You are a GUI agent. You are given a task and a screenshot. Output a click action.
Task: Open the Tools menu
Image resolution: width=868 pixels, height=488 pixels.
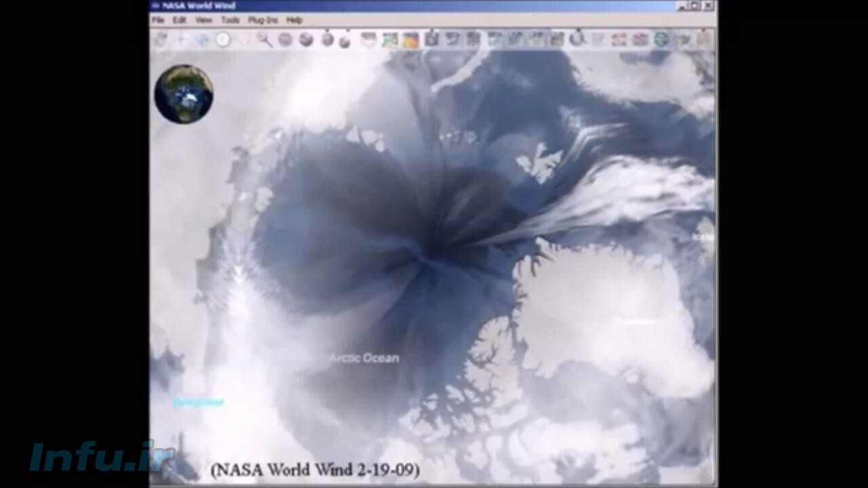(x=230, y=20)
